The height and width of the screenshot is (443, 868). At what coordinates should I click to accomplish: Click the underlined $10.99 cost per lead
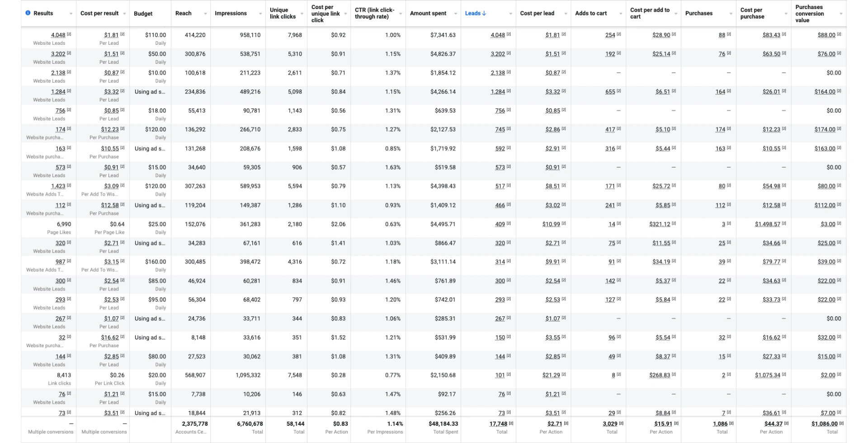click(551, 224)
